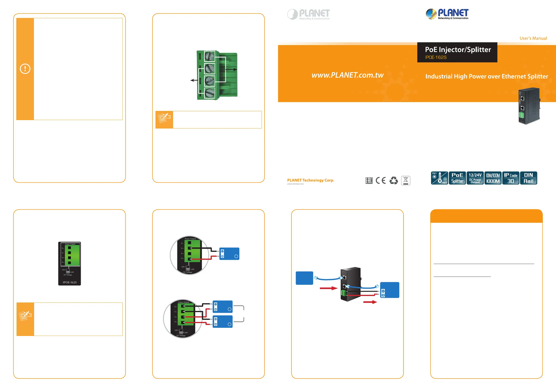Click the temperature range 75°C/-40°C badge
The height and width of the screenshot is (392, 556).
[x=439, y=178]
